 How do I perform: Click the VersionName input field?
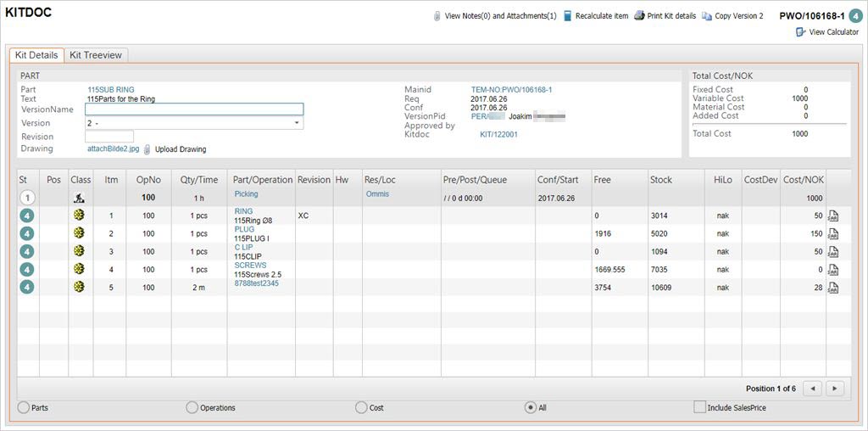coord(194,109)
